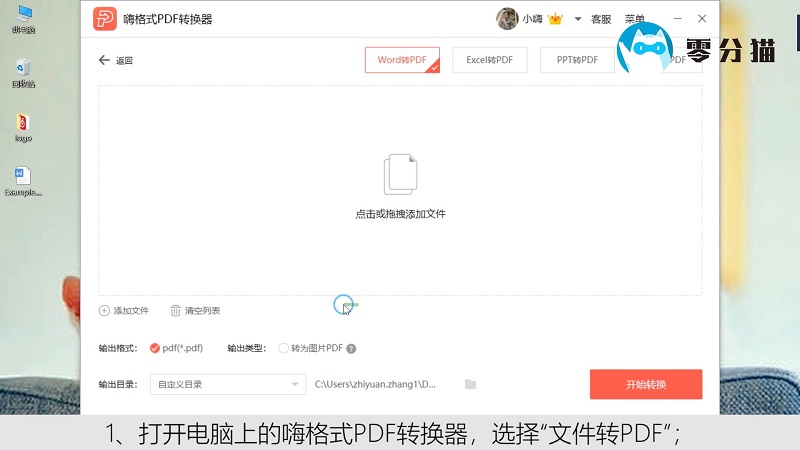This screenshot has height=450, width=800.
Task: Expand the account dropdown arrow
Action: (578, 19)
